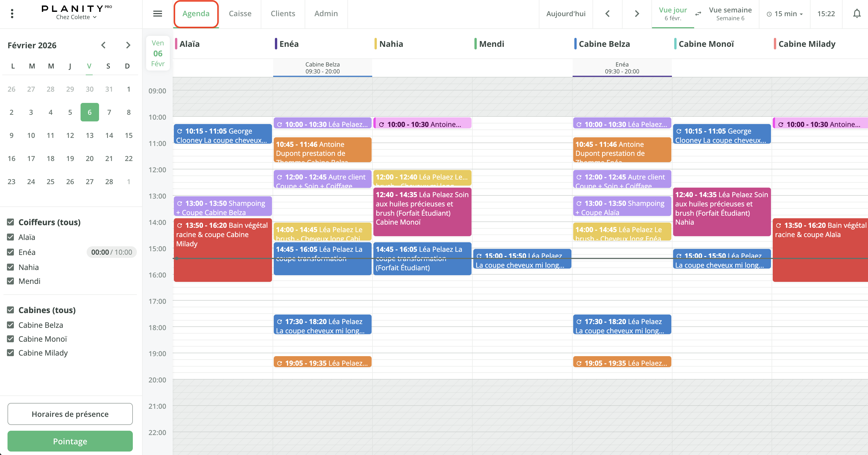Open the 15 min interval dropdown
Image resolution: width=868 pixels, height=455 pixels.
point(785,14)
